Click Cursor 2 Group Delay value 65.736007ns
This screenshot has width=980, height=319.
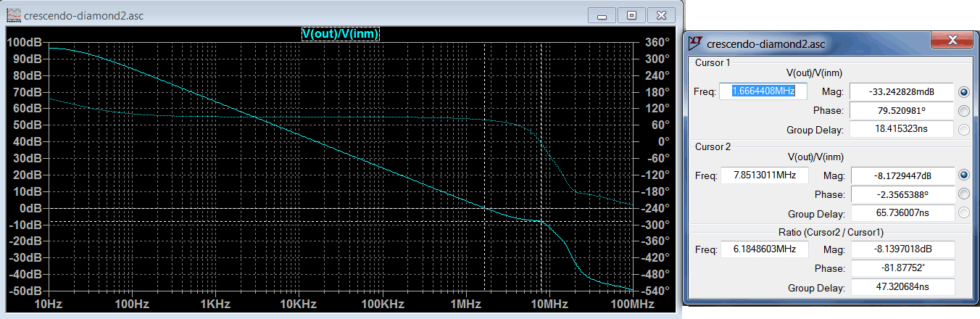click(x=902, y=214)
